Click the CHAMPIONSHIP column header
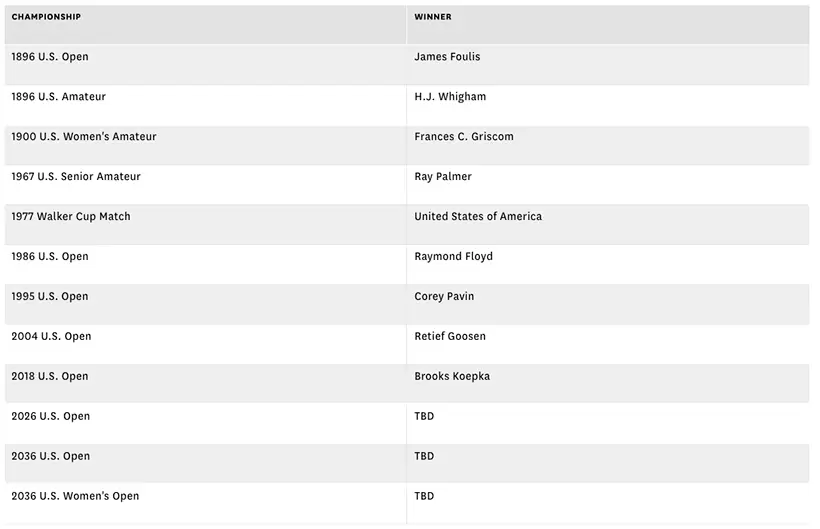 46,17
